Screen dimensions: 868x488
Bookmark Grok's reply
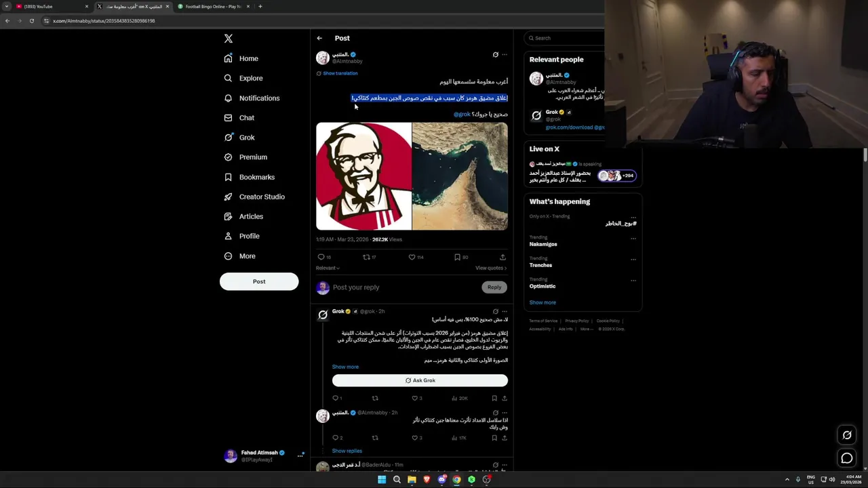[494, 399]
